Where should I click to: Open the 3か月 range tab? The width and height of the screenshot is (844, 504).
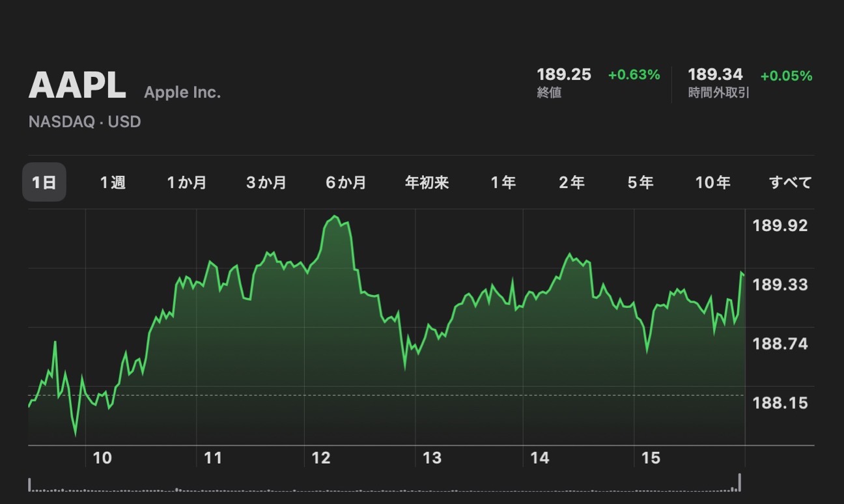point(266,182)
